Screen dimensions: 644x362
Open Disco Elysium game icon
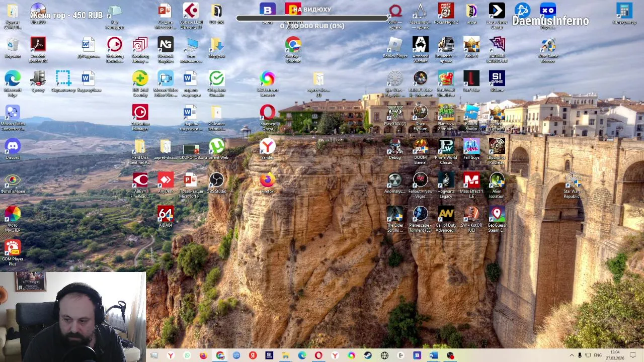(x=421, y=118)
